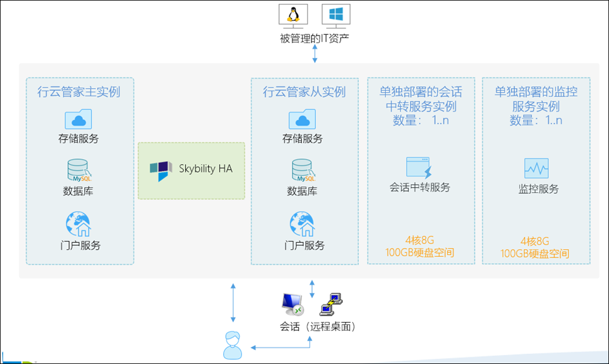
Task: Click 存储服务 label in 行云管家从实例
Action: pos(303,138)
